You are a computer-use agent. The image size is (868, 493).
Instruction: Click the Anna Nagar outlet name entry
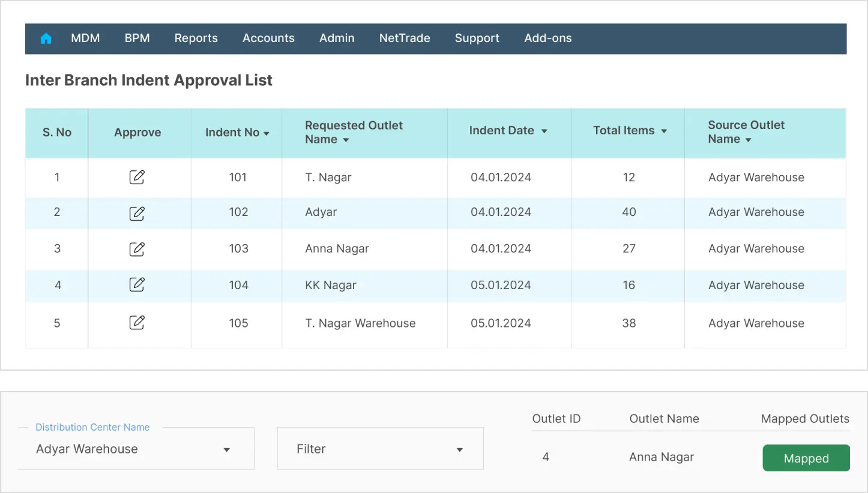tap(661, 457)
